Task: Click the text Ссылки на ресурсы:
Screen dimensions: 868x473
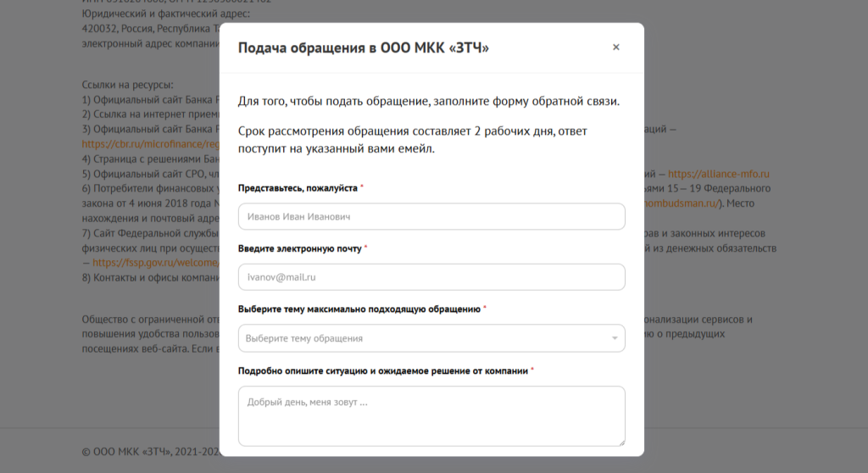Action: 127,85
